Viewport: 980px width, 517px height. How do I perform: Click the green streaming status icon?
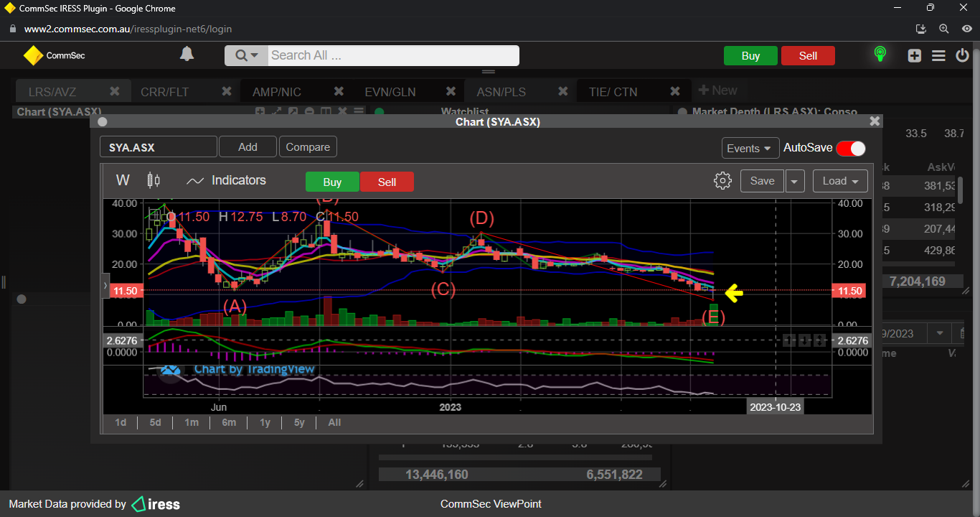[880, 55]
